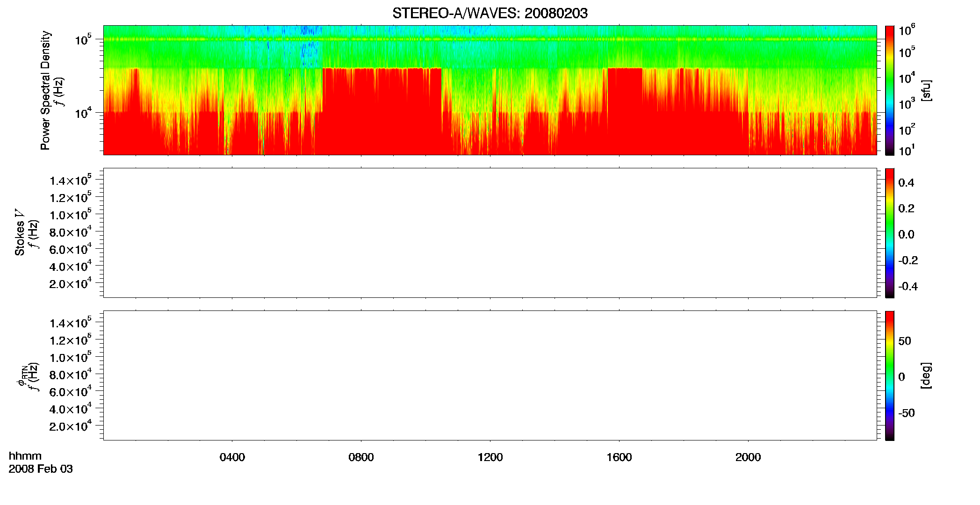This screenshot has width=980, height=505.
Task: Click the 8.0×10^4 tick in Stokes V panel
Action: (71, 231)
